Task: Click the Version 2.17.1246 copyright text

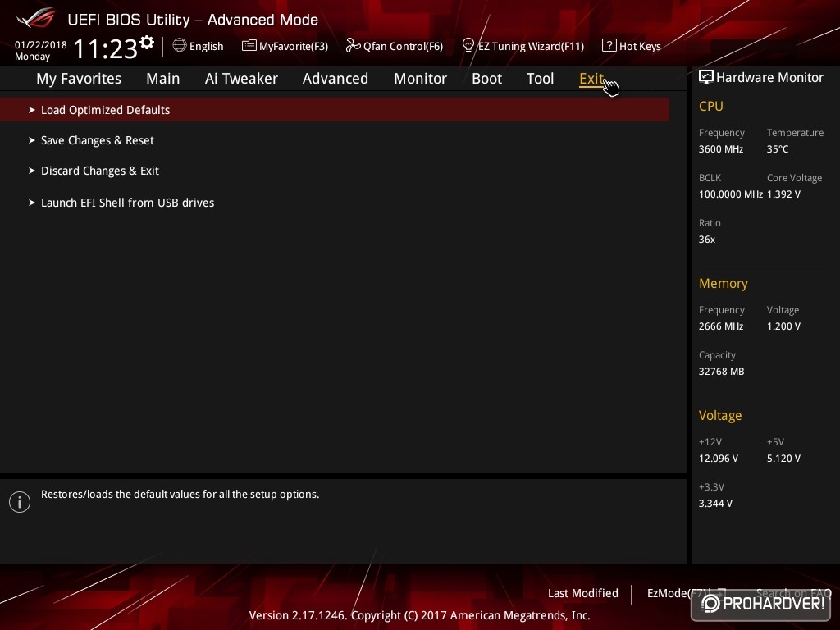Action: pyautogui.click(x=419, y=615)
